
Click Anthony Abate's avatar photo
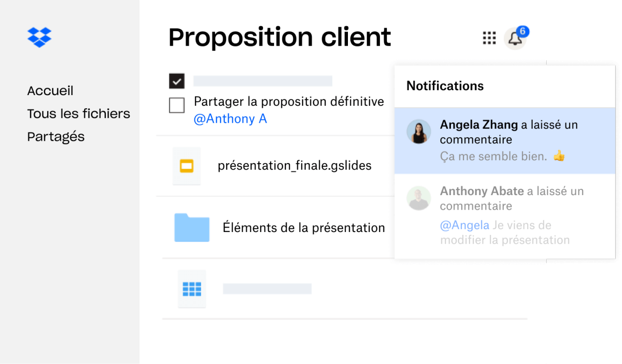(418, 198)
